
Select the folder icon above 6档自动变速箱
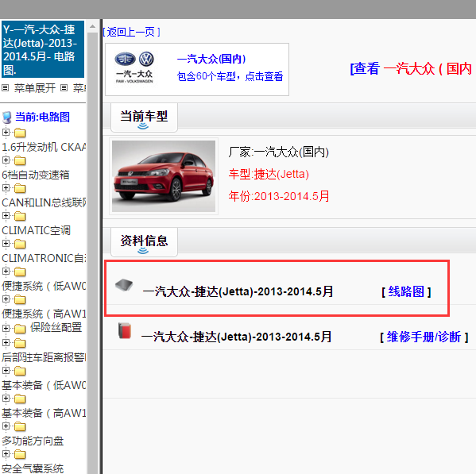[x=20, y=160]
